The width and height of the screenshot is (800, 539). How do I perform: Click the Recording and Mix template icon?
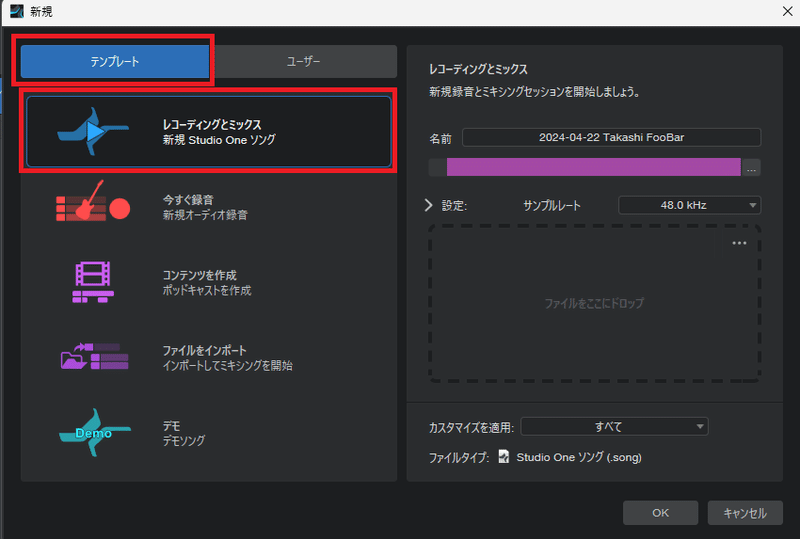click(x=93, y=132)
